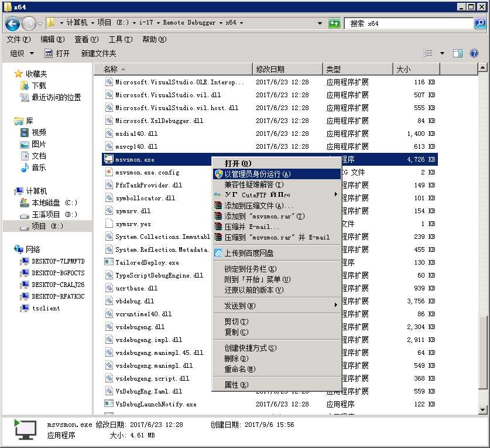
Task: Click the 视频 library icon
Action: 25,132
